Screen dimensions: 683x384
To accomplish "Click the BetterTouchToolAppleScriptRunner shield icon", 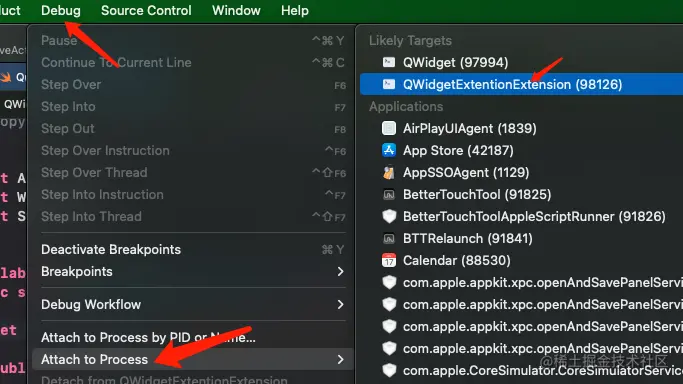I will (389, 216).
